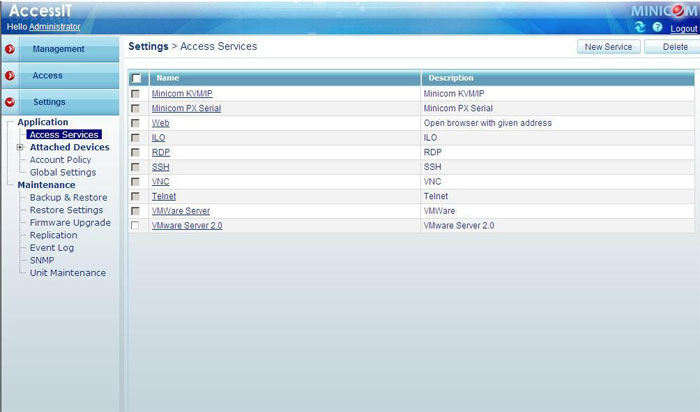This screenshot has width=700, height=412.
Task: Click the refresh icon in the header
Action: click(x=641, y=28)
